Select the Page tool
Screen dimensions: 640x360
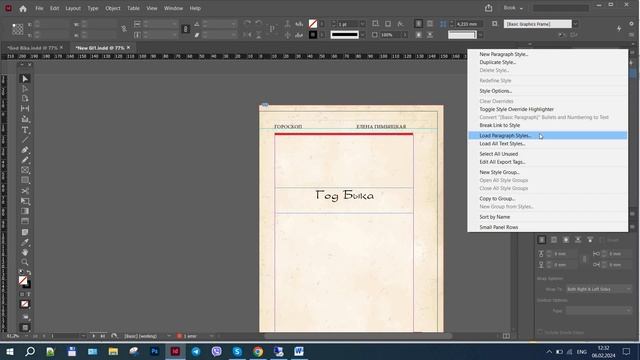(x=25, y=98)
